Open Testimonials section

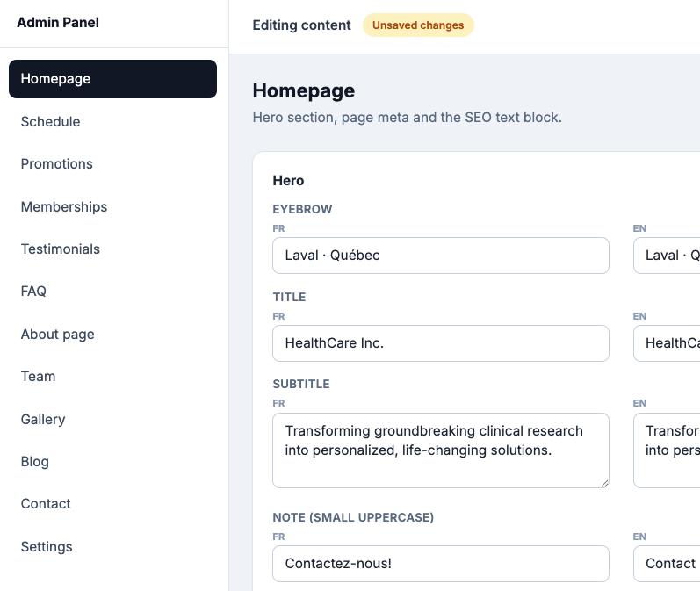coord(112,249)
